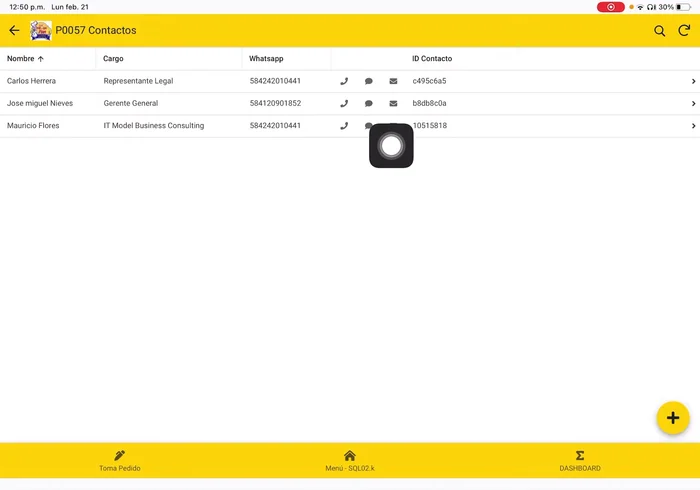Tap the Wi-Fi status icon

(x=640, y=7)
